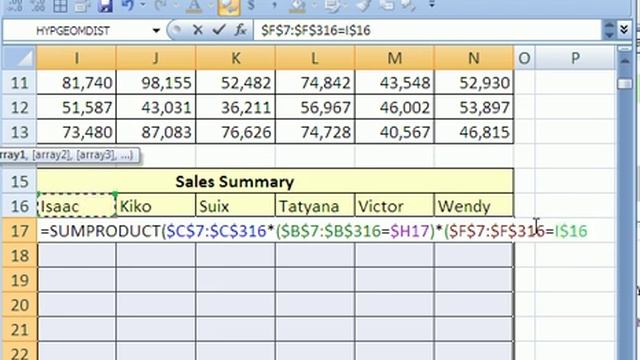Click cell containing 40,567
The width and height of the screenshot is (640, 360).
click(395, 132)
